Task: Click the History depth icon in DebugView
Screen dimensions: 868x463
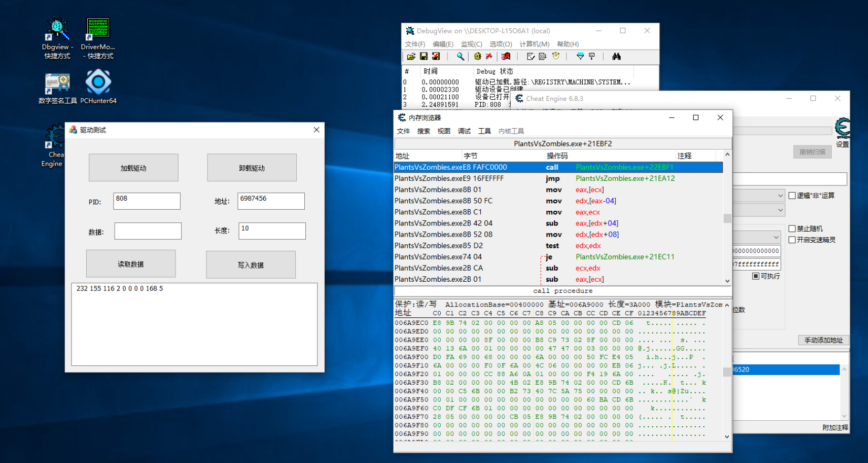Action: 592,56
